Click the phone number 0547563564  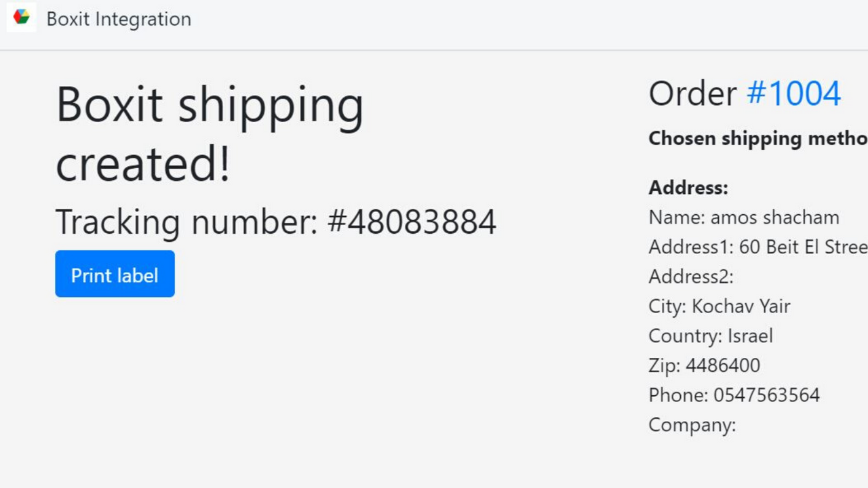point(734,394)
